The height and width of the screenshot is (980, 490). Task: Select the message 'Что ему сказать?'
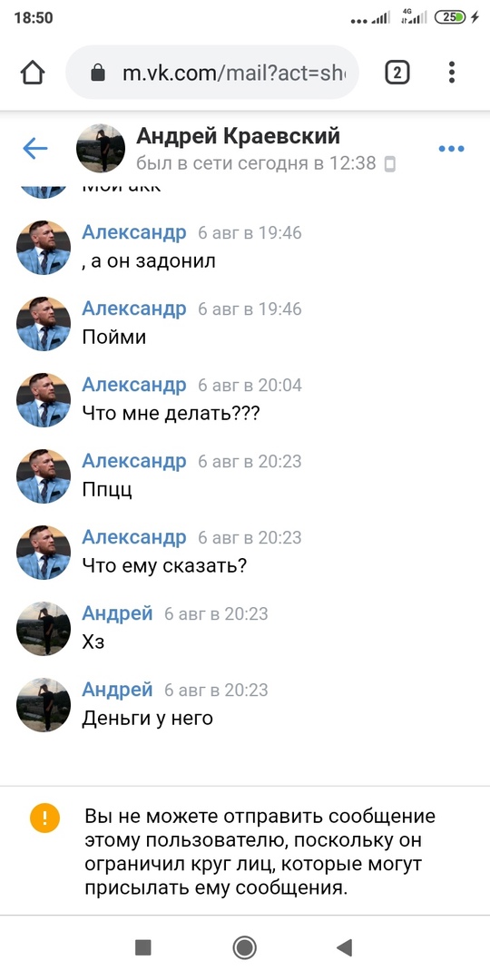pos(164,565)
